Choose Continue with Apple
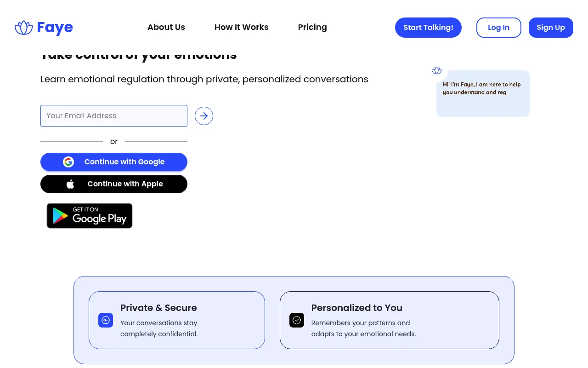588x368 pixels. coord(114,184)
